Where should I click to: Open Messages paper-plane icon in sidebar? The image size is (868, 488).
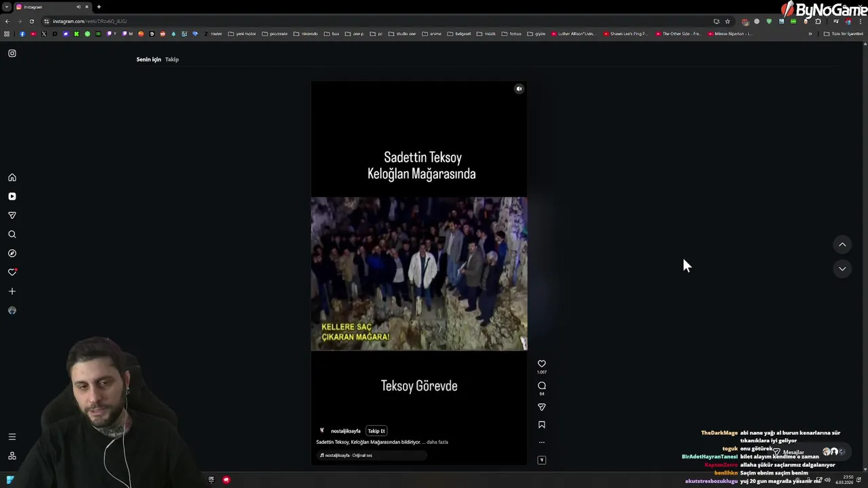(12, 216)
